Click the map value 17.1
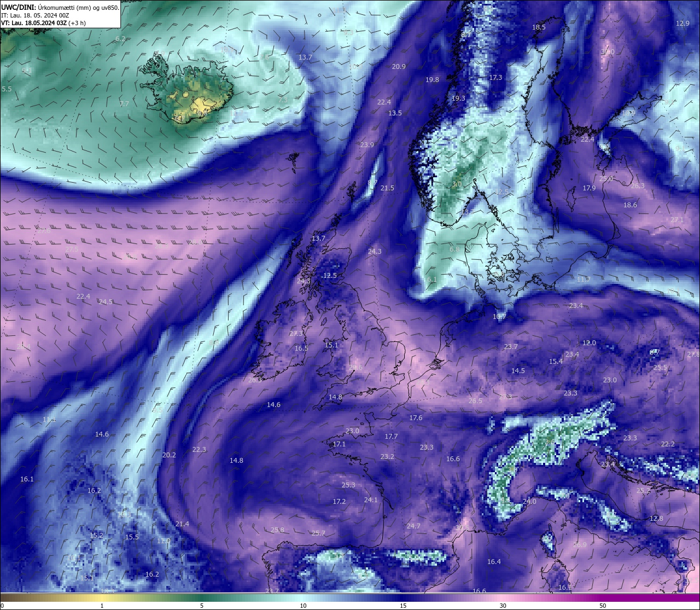 (339, 444)
